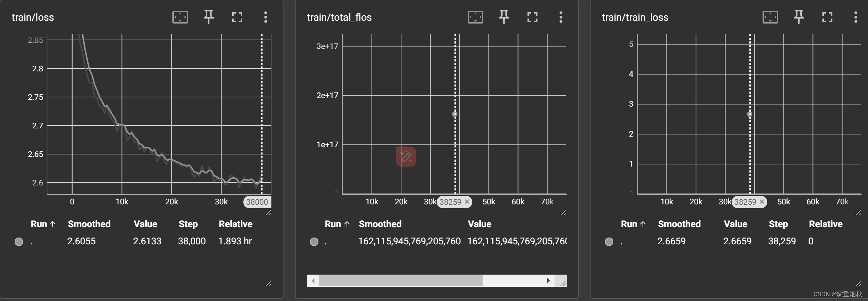Viewport: 868px width, 301px height.
Task: Click step 38,259 in train/train_loss table
Action: click(x=782, y=241)
